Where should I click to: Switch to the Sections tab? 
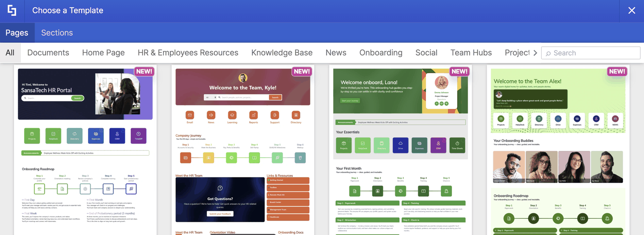pos(57,33)
